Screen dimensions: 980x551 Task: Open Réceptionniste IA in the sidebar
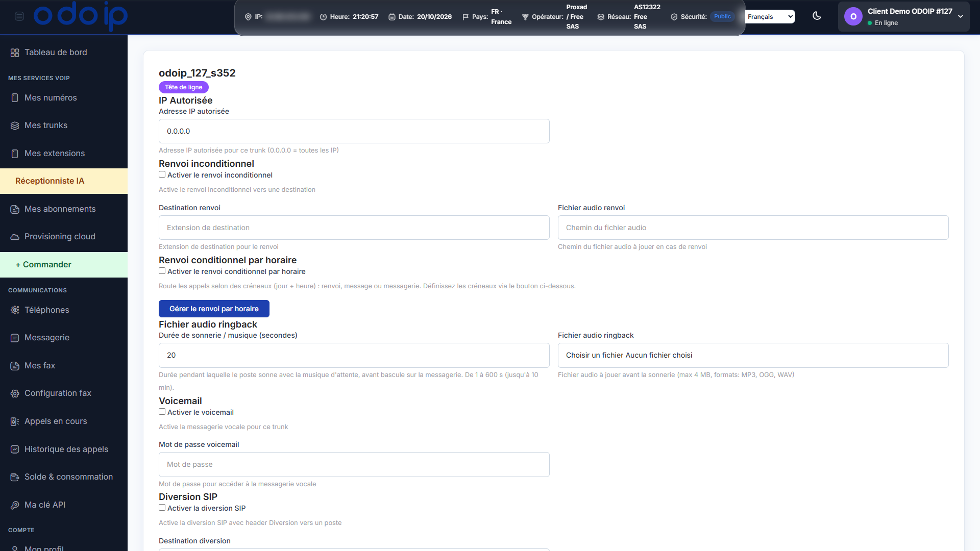(x=64, y=181)
